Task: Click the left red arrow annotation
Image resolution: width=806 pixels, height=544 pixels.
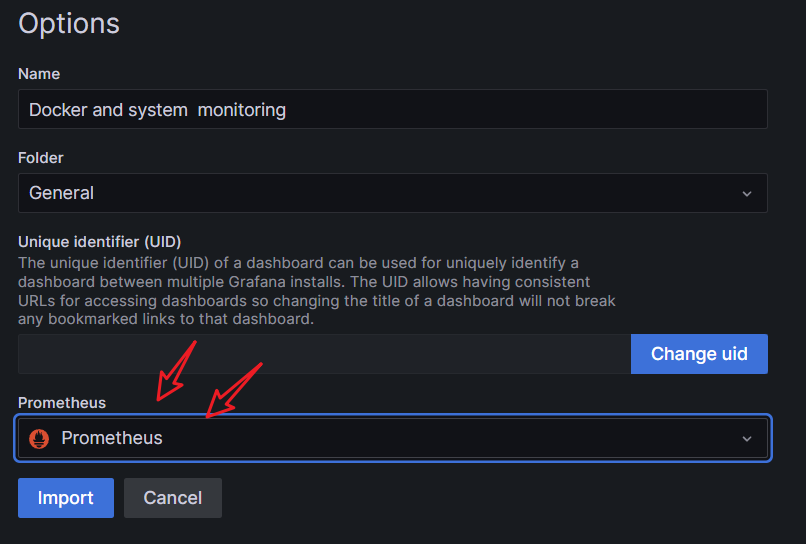Action: [x=174, y=369]
